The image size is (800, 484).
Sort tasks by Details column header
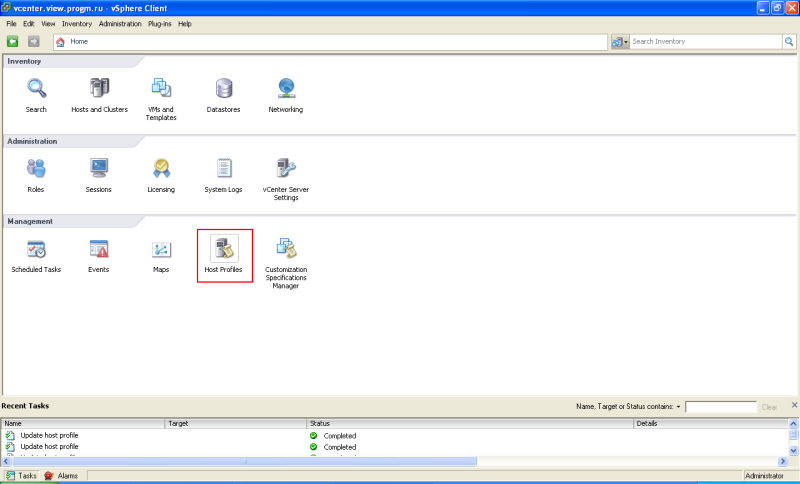click(x=711, y=423)
